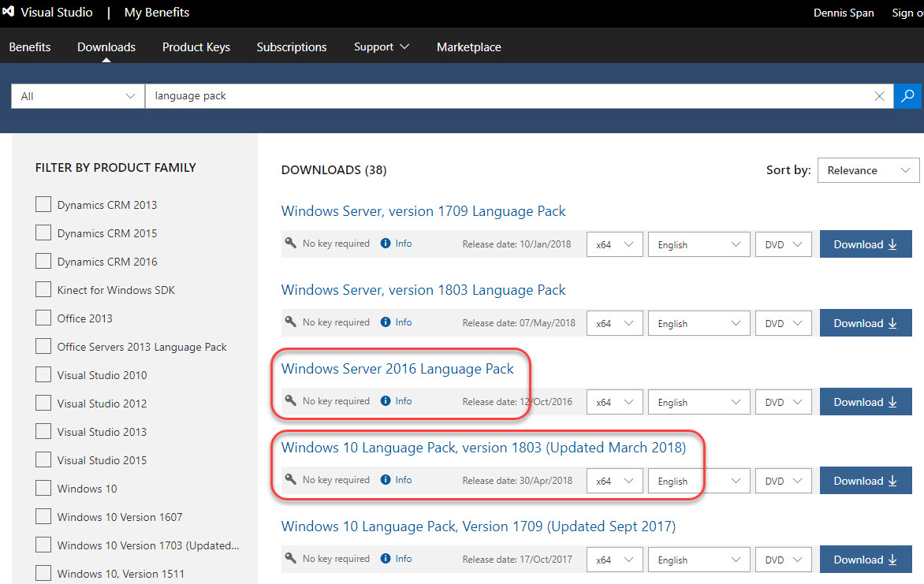
Task: Click Info icon for Windows 10 1709 pack
Action: [386, 559]
